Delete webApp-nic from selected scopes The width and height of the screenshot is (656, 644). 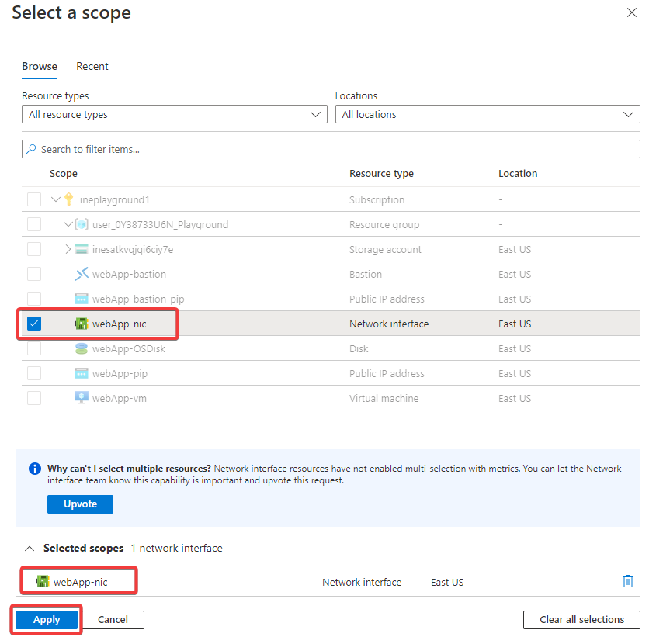point(628,581)
